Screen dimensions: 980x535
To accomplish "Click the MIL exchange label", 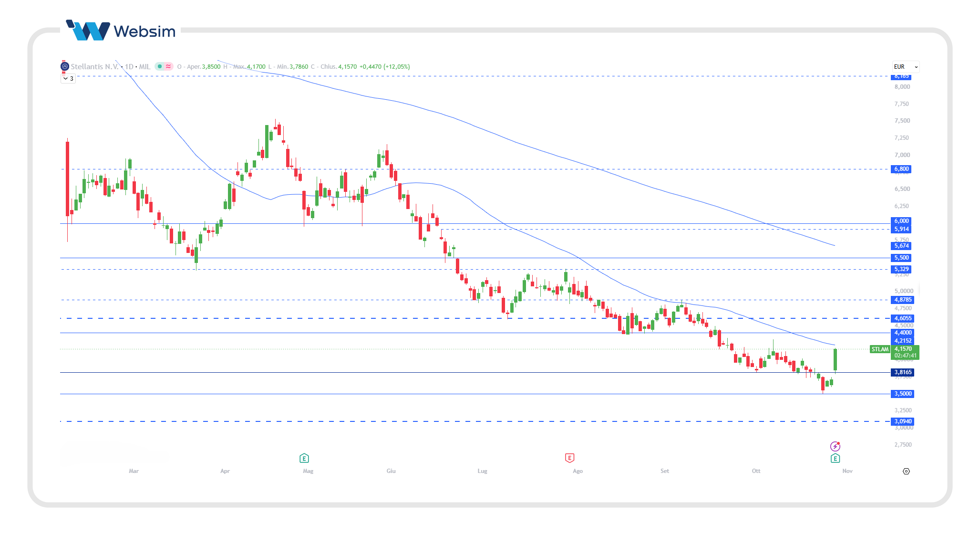I will [144, 66].
